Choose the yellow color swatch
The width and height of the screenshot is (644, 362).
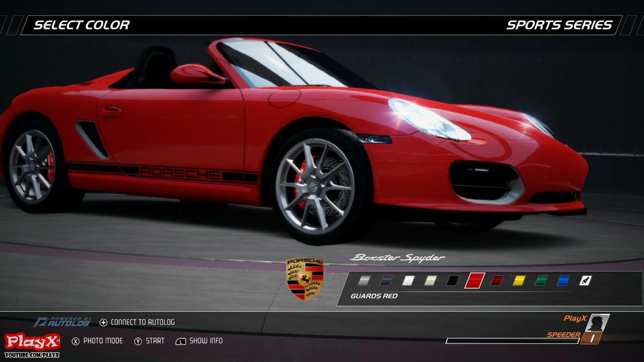pos(519,281)
